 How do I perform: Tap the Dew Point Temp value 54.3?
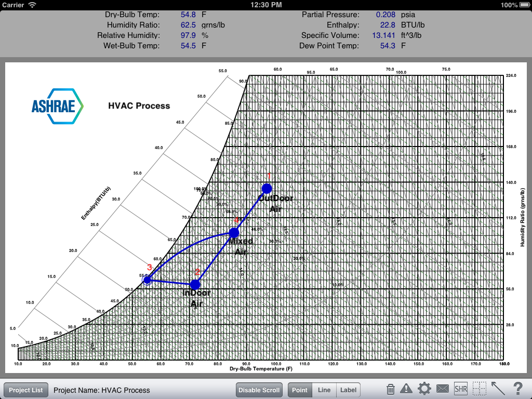click(x=388, y=46)
